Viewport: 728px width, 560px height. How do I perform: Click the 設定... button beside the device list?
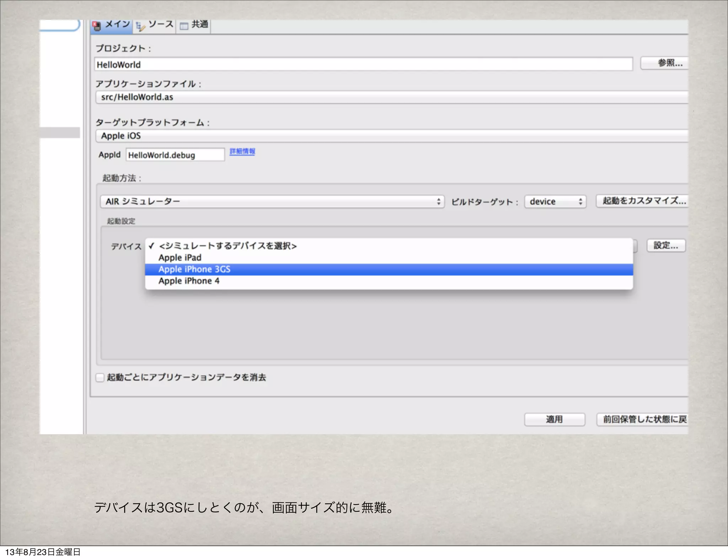tap(666, 246)
